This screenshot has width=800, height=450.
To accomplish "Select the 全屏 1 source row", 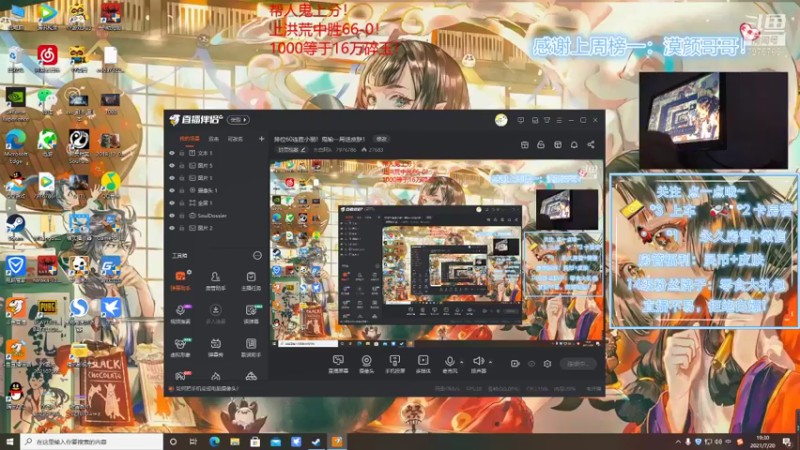I will (216, 203).
